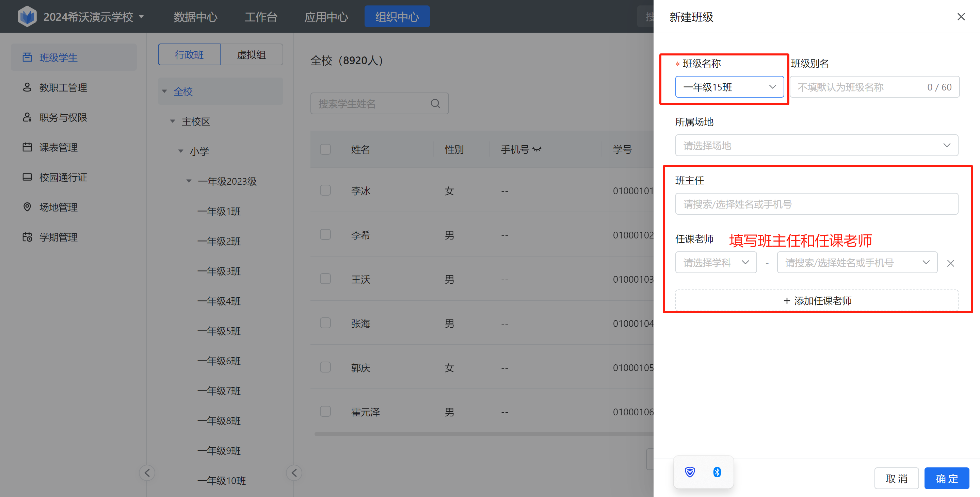Screen dimensions: 980x497
Task: Collapse the 小学 tree node
Action: coord(181,151)
